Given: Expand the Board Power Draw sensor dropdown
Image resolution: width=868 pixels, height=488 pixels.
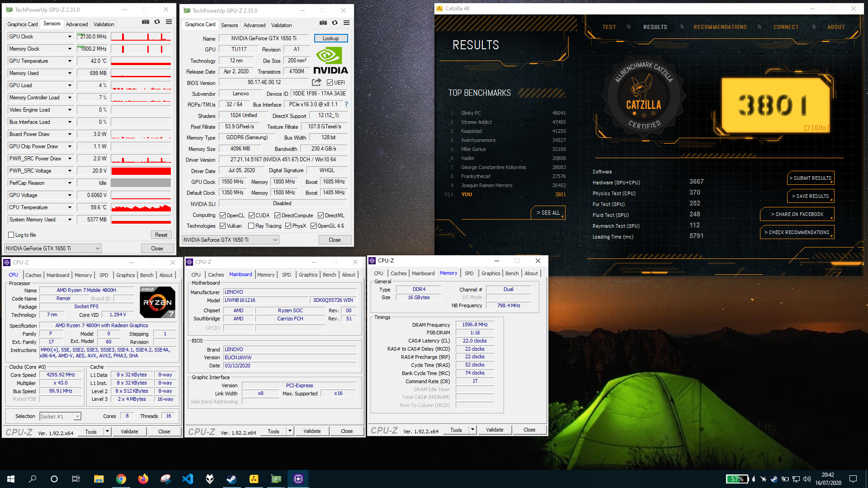Looking at the screenshot, I should (70, 134).
